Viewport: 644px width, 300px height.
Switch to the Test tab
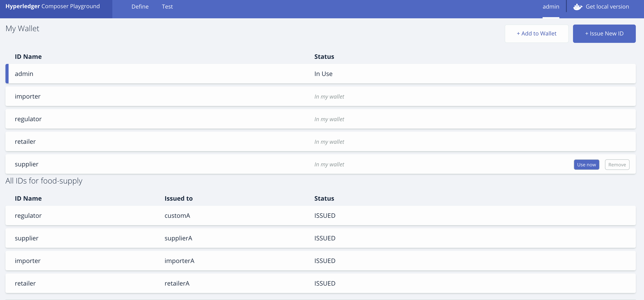tap(167, 7)
